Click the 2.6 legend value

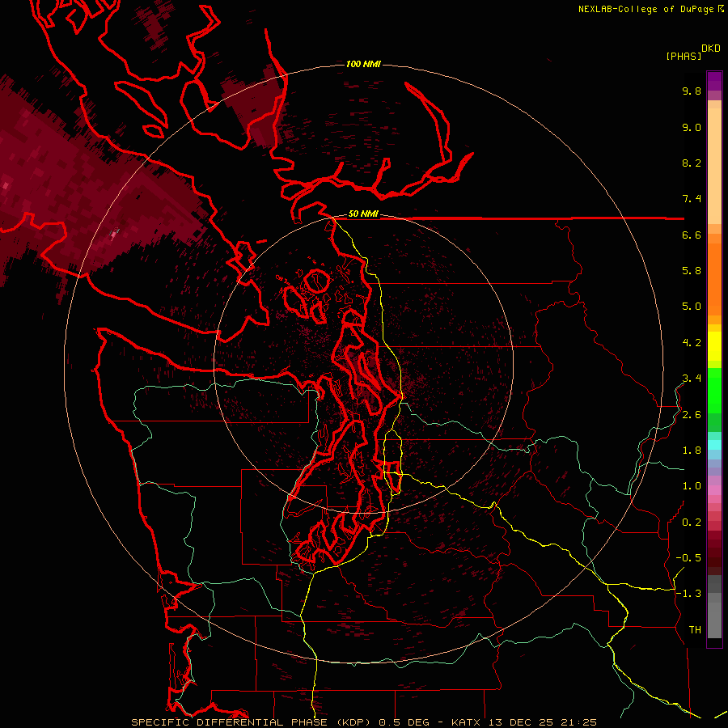click(692, 415)
